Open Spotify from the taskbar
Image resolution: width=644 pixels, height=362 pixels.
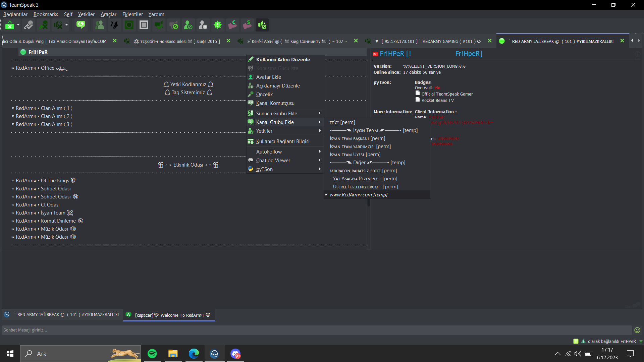coord(152,354)
